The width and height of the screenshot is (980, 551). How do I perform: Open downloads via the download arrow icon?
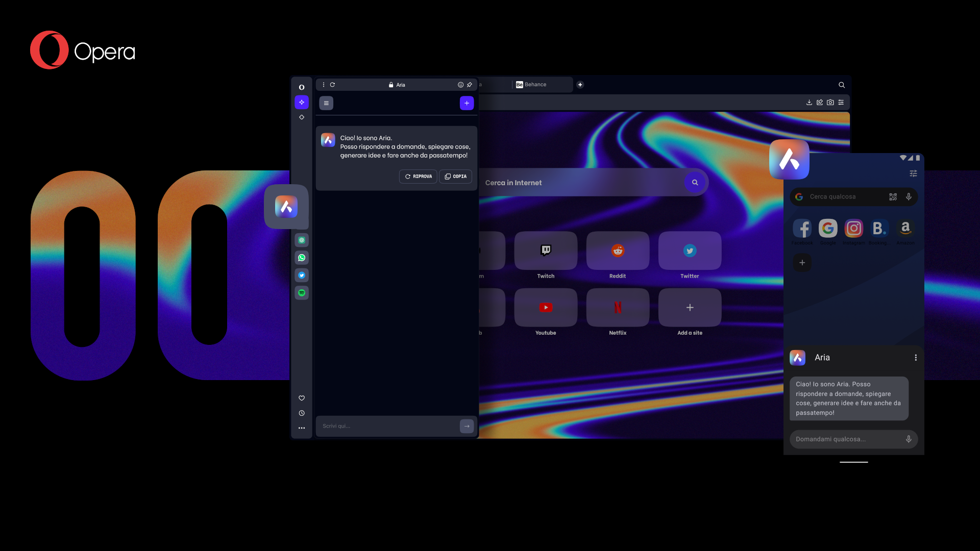point(809,102)
